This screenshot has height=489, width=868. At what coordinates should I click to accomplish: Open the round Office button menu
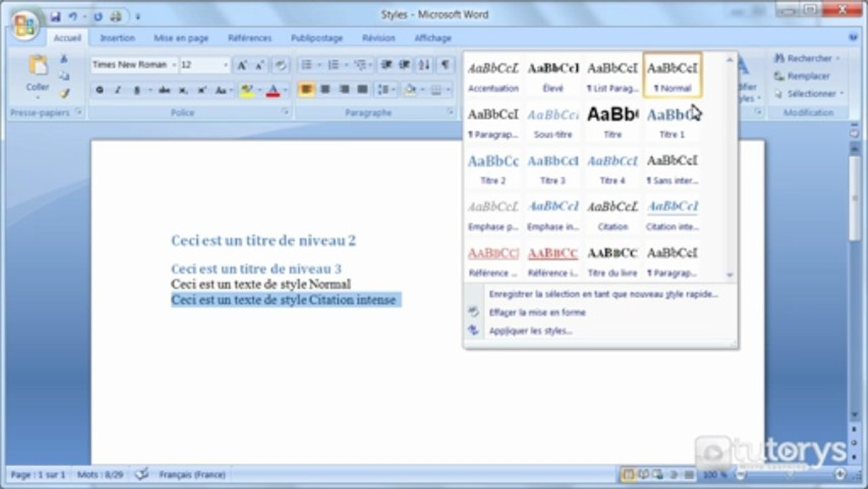pyautogui.click(x=24, y=25)
